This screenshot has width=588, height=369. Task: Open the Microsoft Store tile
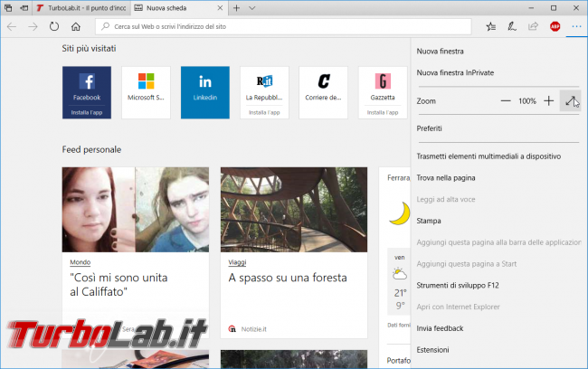tap(146, 92)
